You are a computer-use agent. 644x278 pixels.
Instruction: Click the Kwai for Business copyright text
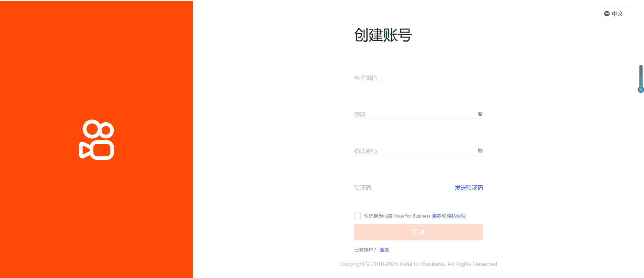(x=418, y=264)
